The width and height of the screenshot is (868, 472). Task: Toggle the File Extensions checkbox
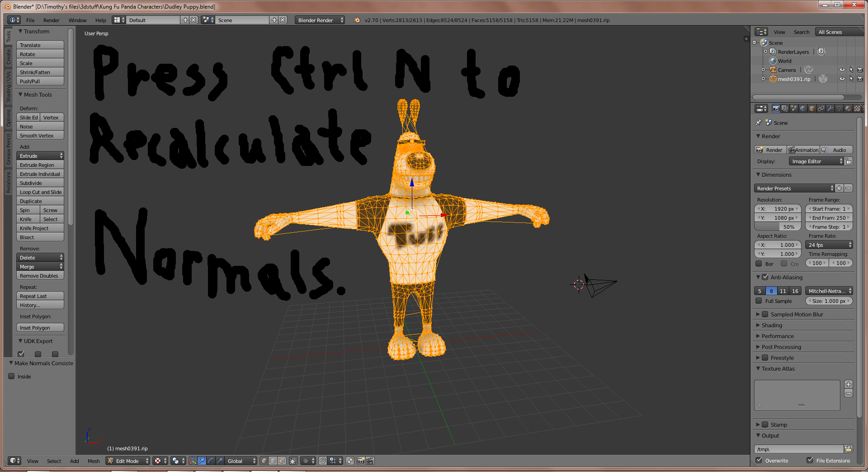(810, 460)
